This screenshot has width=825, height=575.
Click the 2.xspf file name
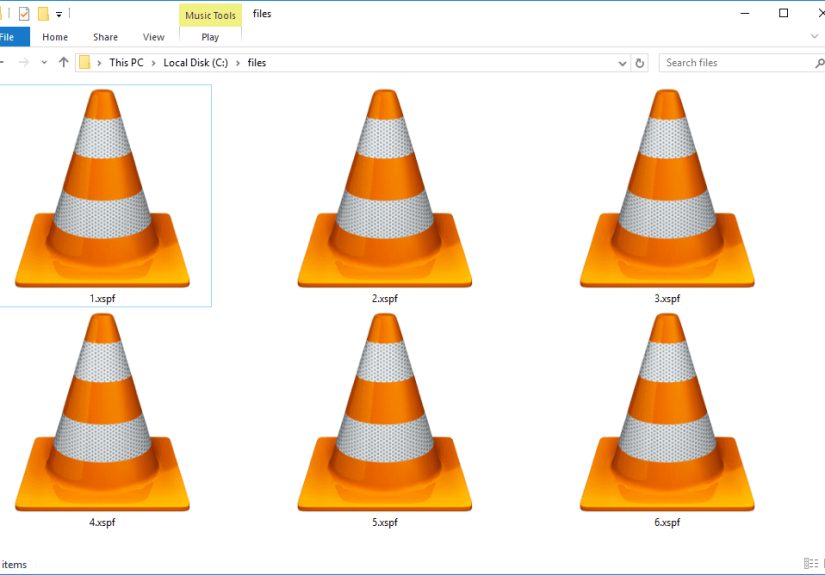point(385,299)
